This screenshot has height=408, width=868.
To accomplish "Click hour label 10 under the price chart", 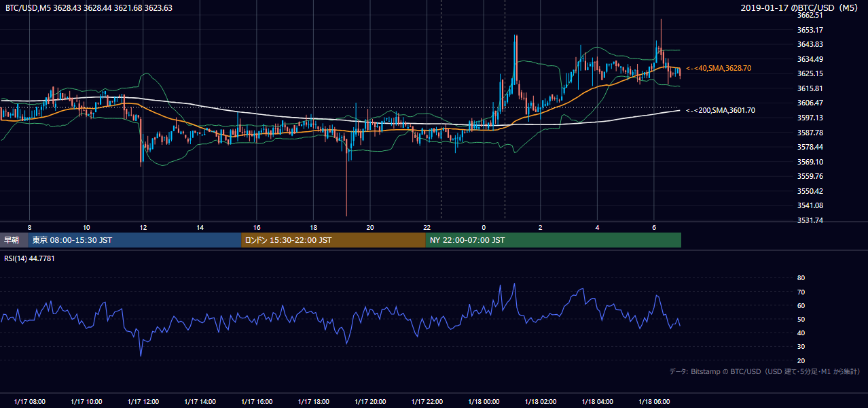I will point(86,227).
